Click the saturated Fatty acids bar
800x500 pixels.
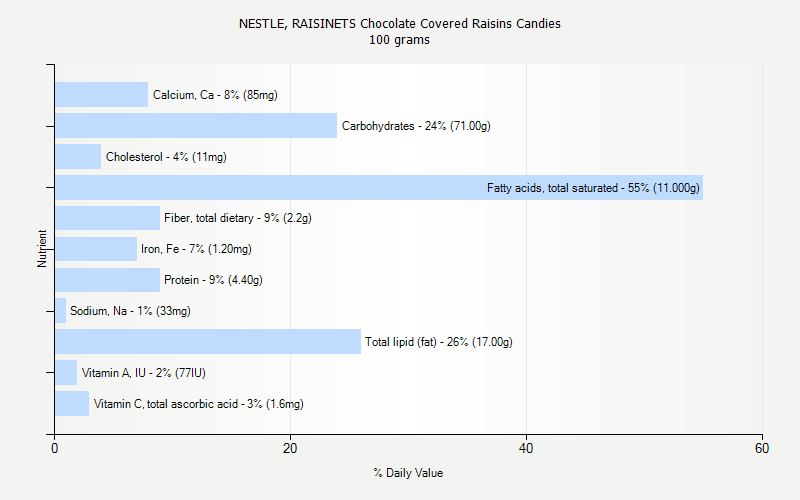coord(270,188)
